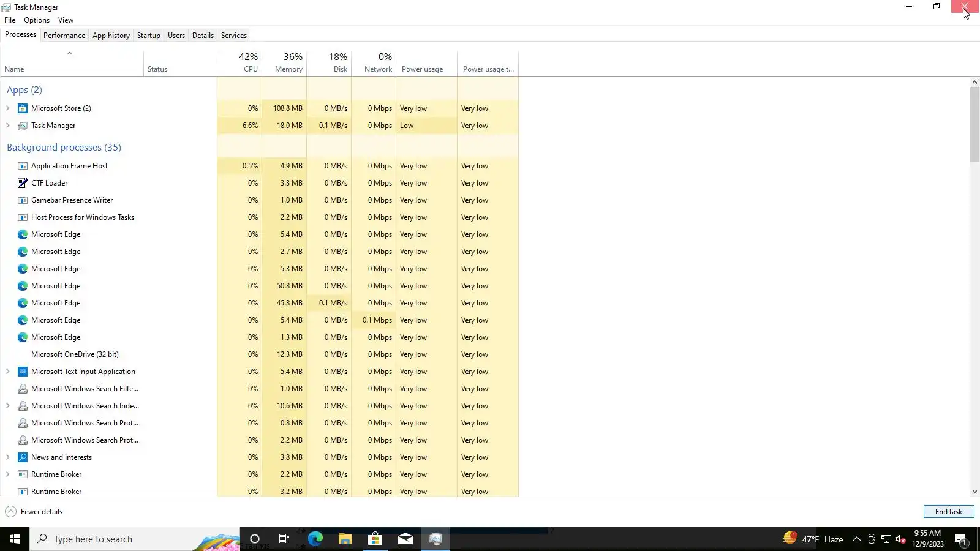Click Edge icon in the 45.8 MB row
Screen dimensions: 980x551
point(23,303)
